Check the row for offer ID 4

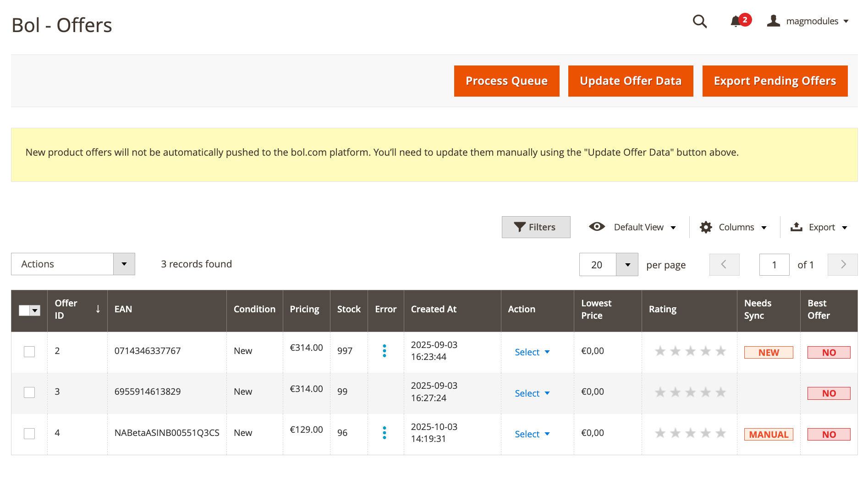point(29,434)
